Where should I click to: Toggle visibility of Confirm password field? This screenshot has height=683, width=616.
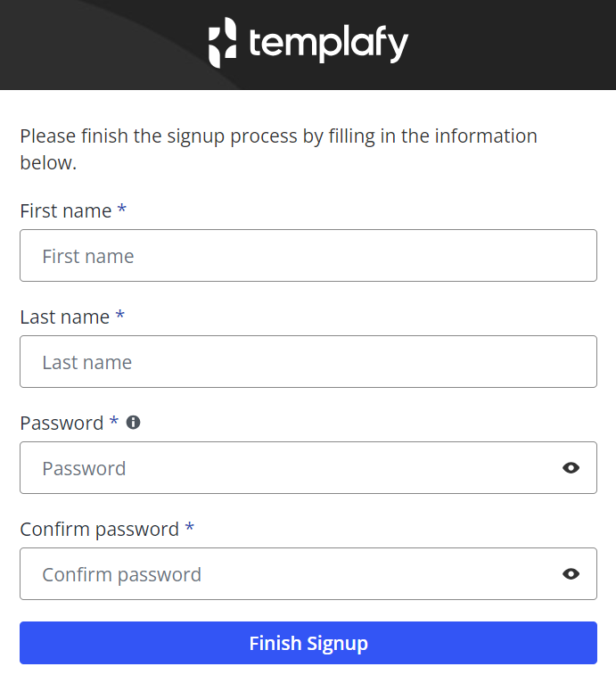(x=571, y=573)
